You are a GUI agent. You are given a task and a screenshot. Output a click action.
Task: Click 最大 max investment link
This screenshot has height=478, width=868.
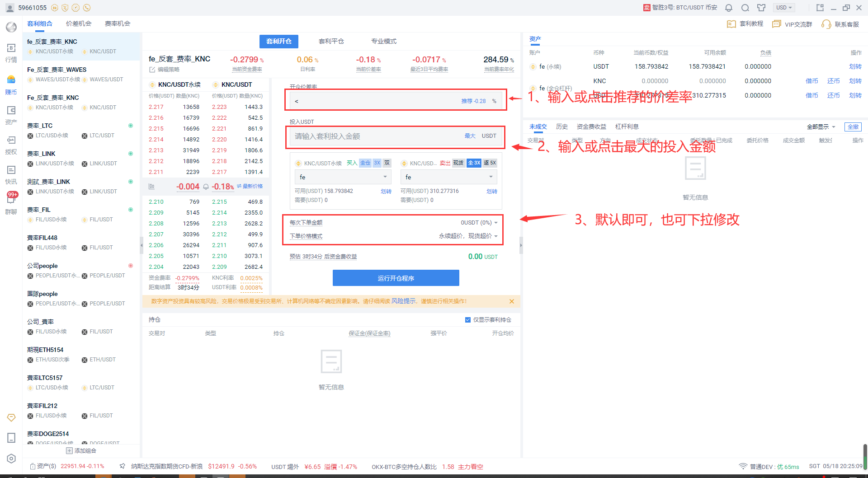click(x=470, y=136)
